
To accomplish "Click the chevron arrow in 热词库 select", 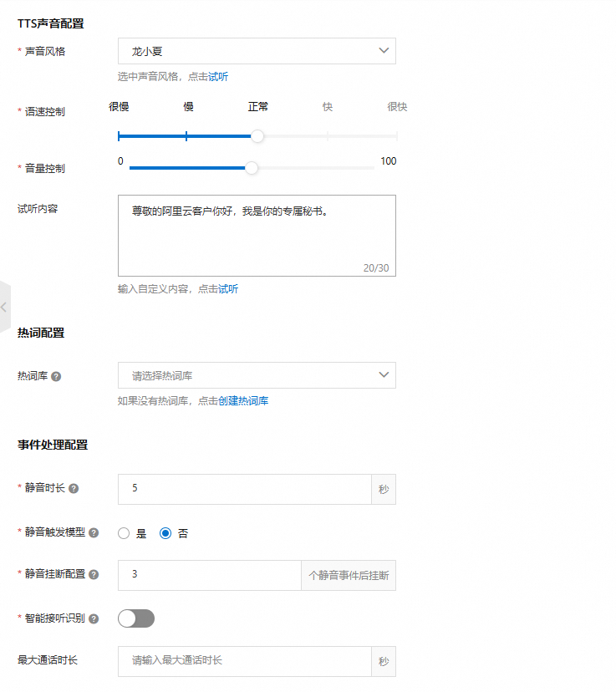I will click(384, 374).
